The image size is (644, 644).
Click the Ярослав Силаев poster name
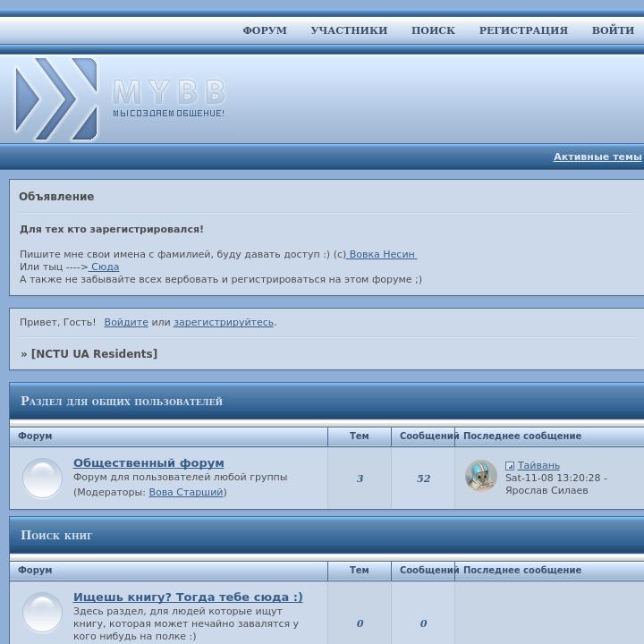(x=547, y=490)
